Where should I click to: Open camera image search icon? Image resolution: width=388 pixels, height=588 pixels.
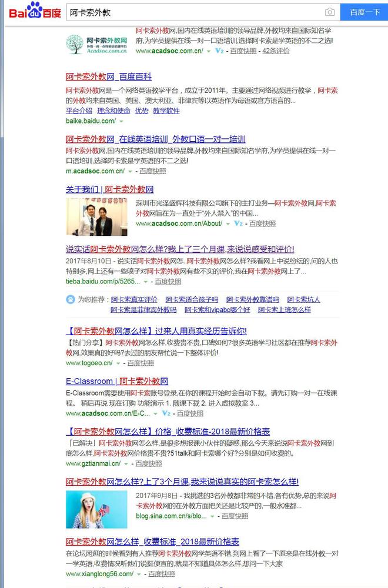pos(330,12)
